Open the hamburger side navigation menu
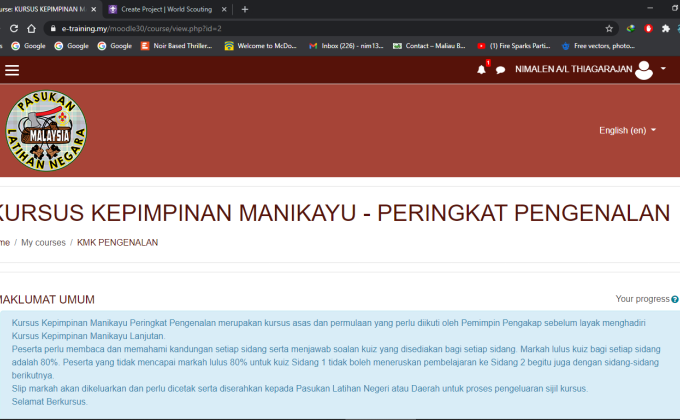 click(12, 70)
